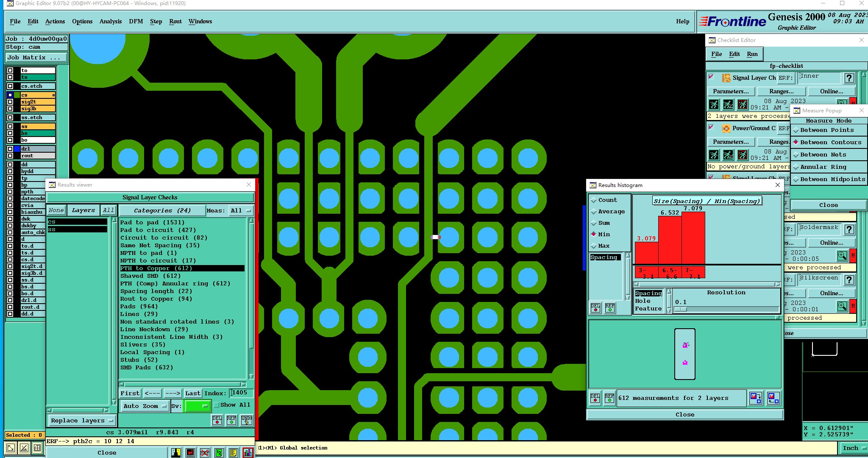Click the first running-figure icon in Power/Ground row
868x458 pixels.
714,155
